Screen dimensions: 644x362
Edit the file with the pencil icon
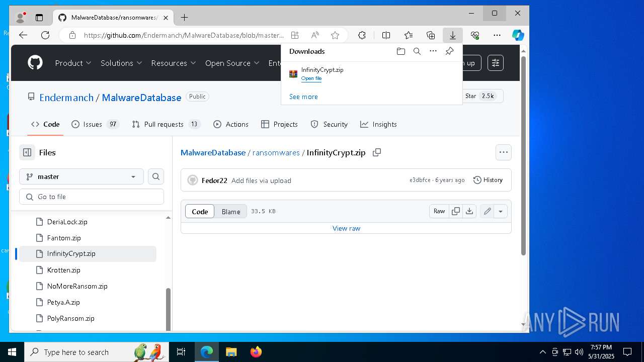coord(487,211)
